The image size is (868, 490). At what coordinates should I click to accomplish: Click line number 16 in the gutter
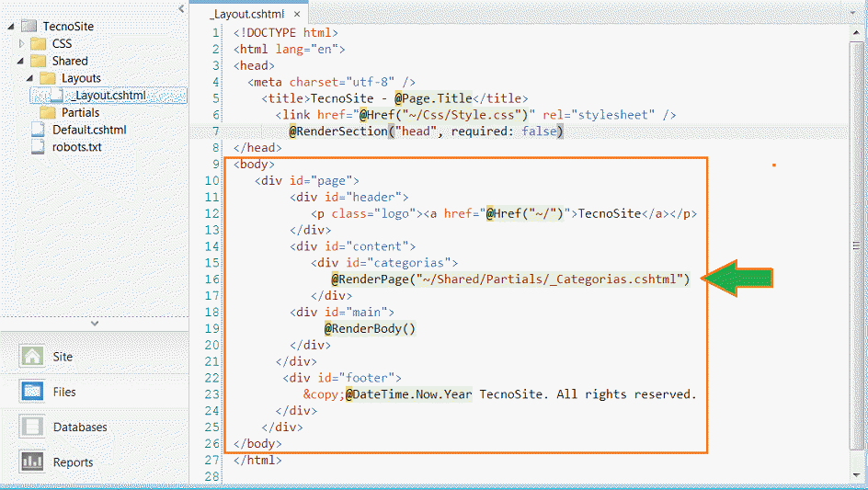[212, 279]
